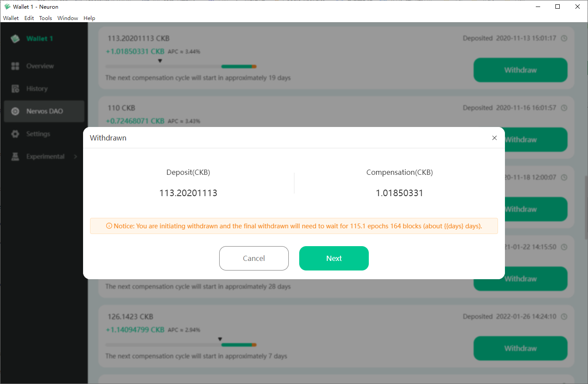Click Cancel in the Withdrawn dialog
This screenshot has height=384, width=588.
[254, 258]
